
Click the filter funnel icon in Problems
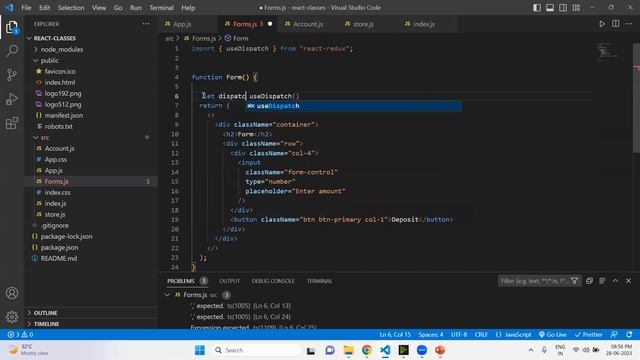point(575,281)
